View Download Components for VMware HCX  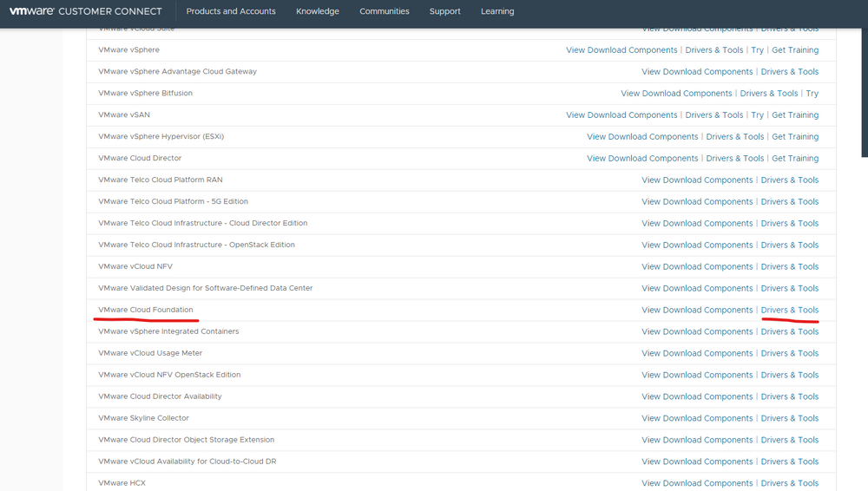(x=697, y=483)
